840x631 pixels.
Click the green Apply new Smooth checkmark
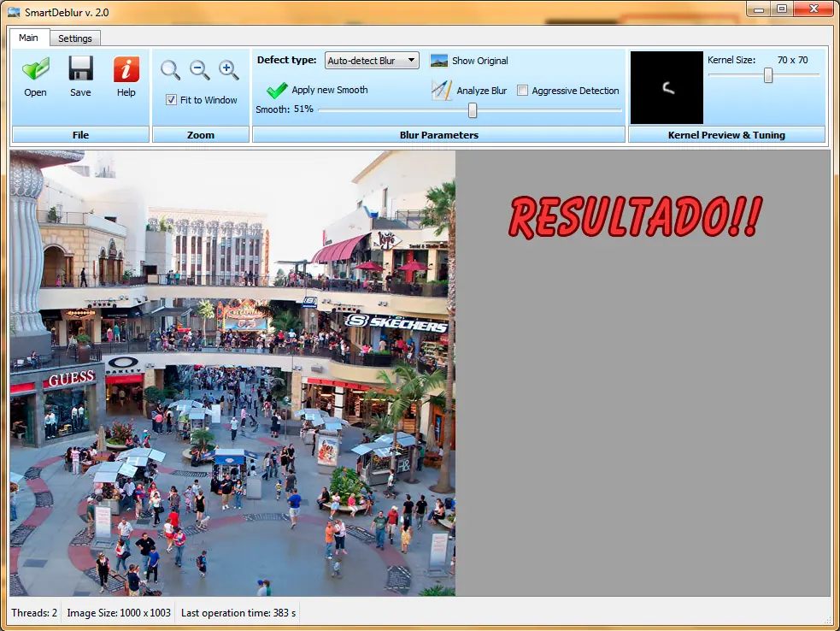pos(277,90)
